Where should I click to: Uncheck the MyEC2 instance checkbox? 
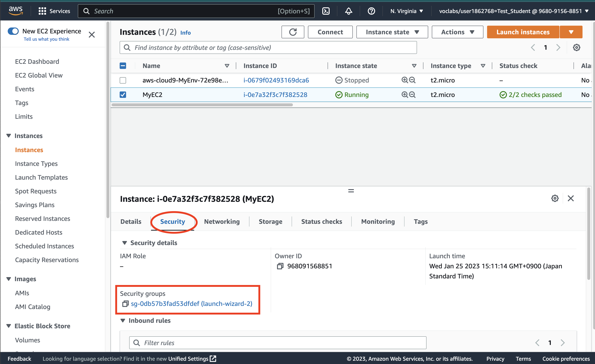[x=123, y=95]
